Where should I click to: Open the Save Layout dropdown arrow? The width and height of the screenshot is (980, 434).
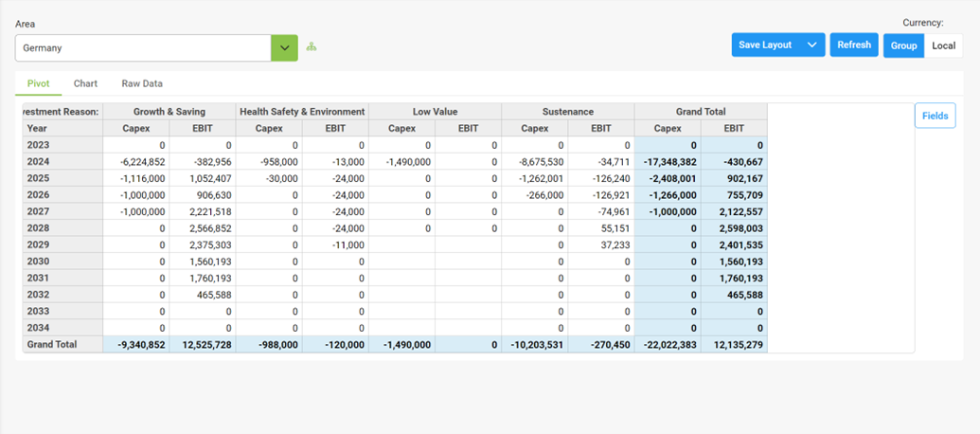tap(812, 45)
